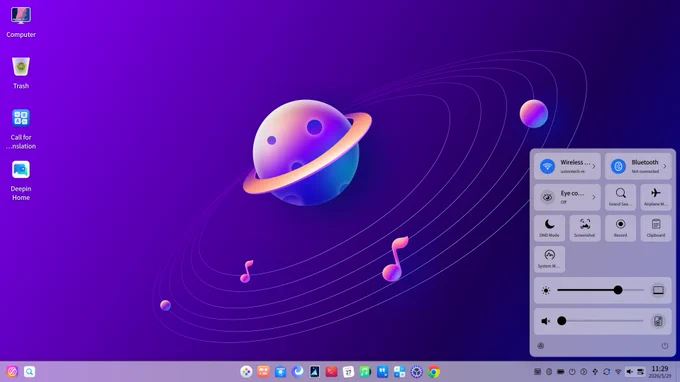
Task: Open the Deepin Home desktop icon
Action: click(x=21, y=170)
